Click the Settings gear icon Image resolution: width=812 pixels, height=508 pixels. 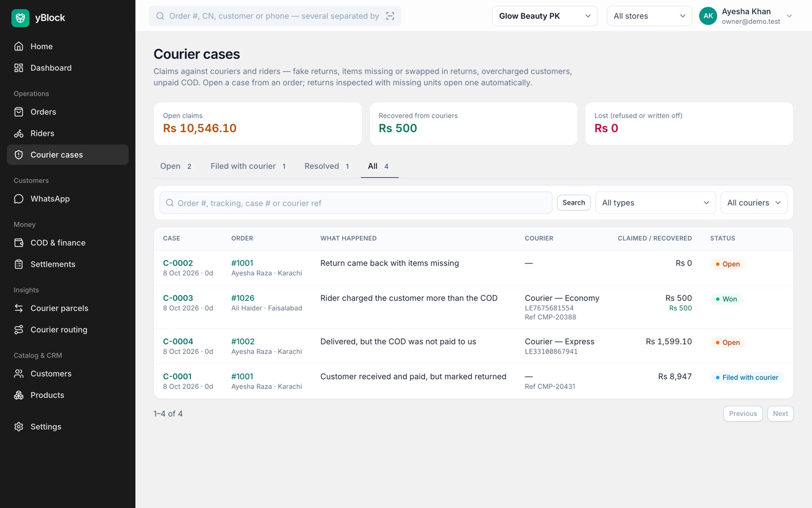point(19,427)
